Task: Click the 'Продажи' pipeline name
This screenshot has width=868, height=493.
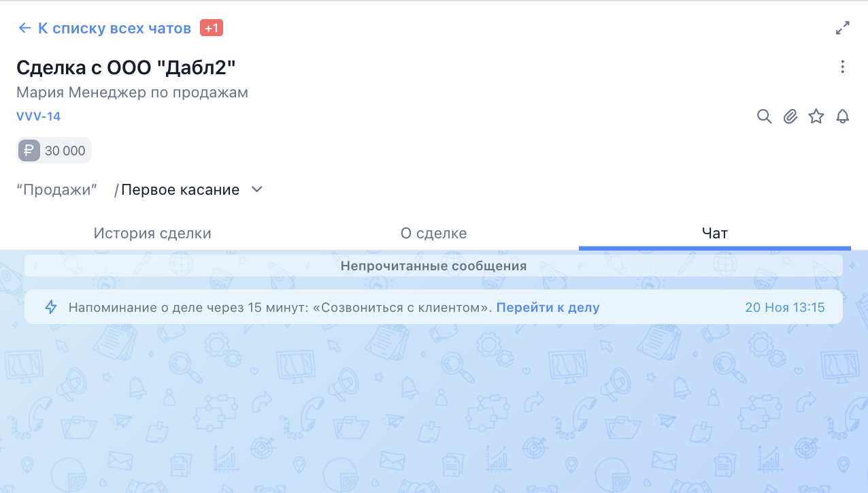Action: point(57,190)
